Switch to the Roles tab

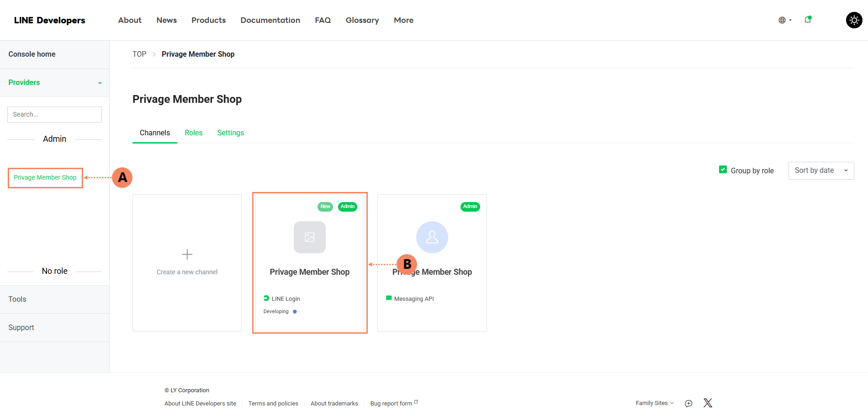(193, 133)
